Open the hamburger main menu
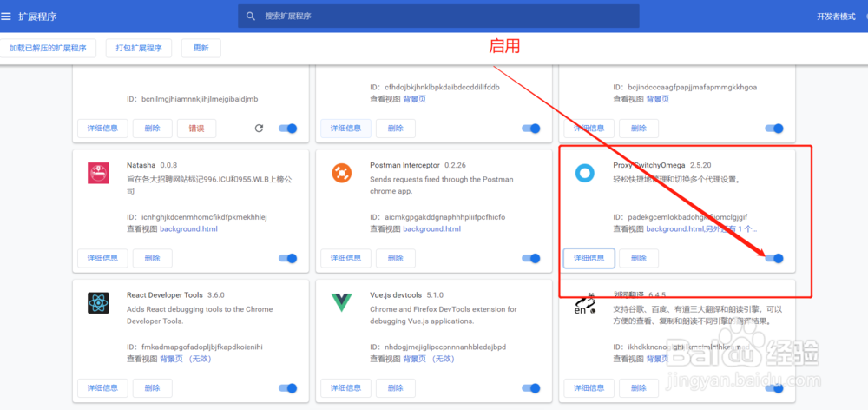 [x=5, y=16]
